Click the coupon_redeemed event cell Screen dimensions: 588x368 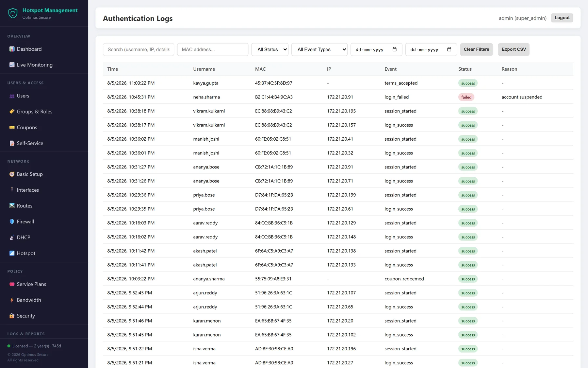[x=404, y=279]
